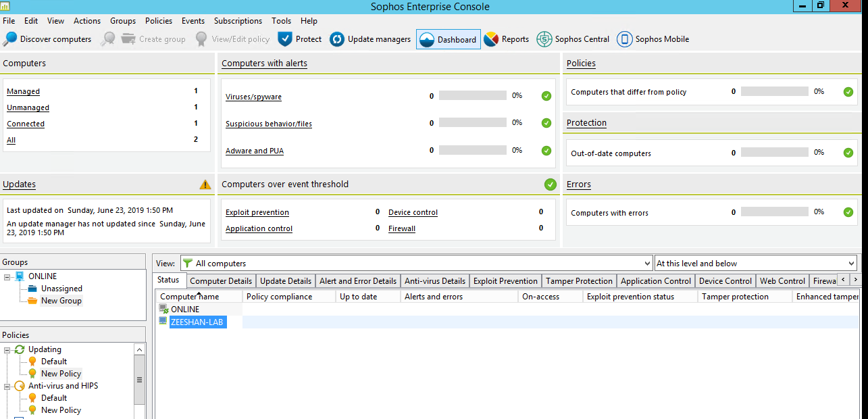Click the green check beside Suspicious behavior/files

(546, 123)
